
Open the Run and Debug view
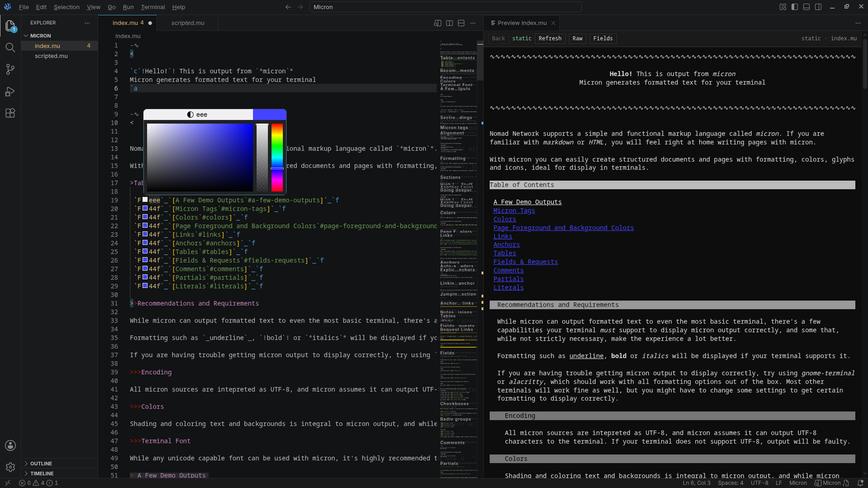click(x=10, y=91)
